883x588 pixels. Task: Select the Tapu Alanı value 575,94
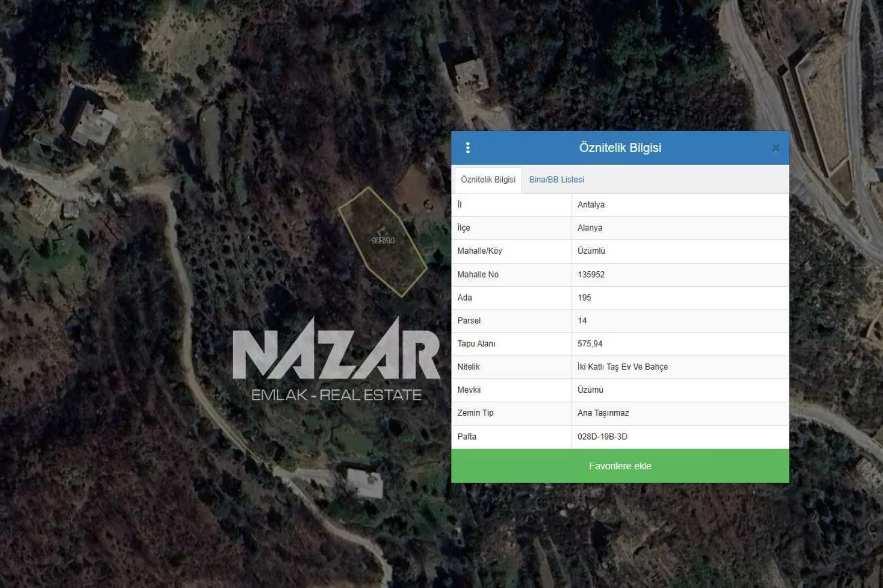pos(590,344)
